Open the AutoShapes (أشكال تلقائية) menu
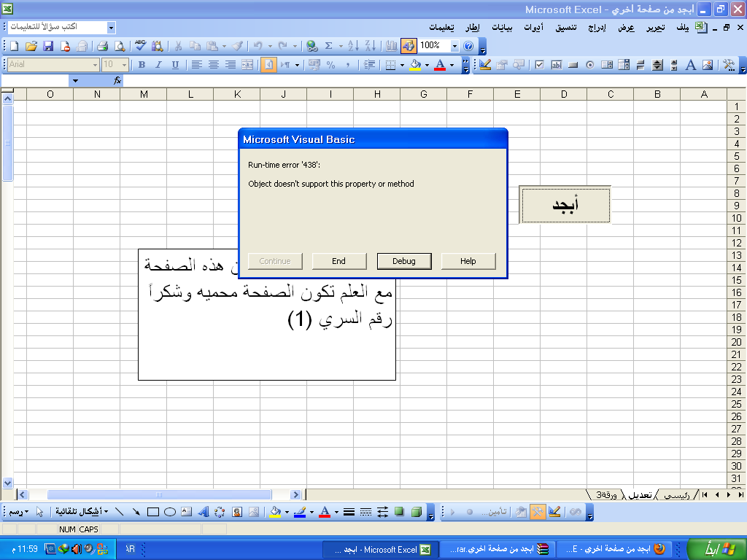This screenshot has width=747, height=560. point(82,511)
